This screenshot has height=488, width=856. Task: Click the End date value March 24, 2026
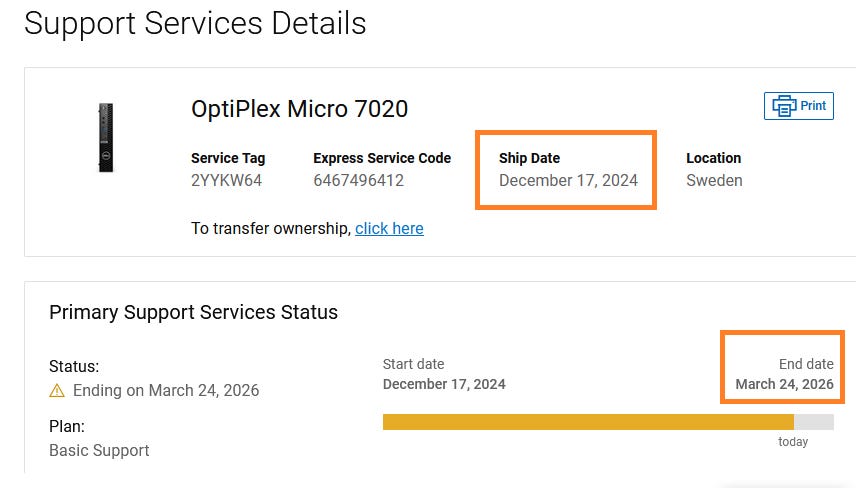(x=784, y=384)
